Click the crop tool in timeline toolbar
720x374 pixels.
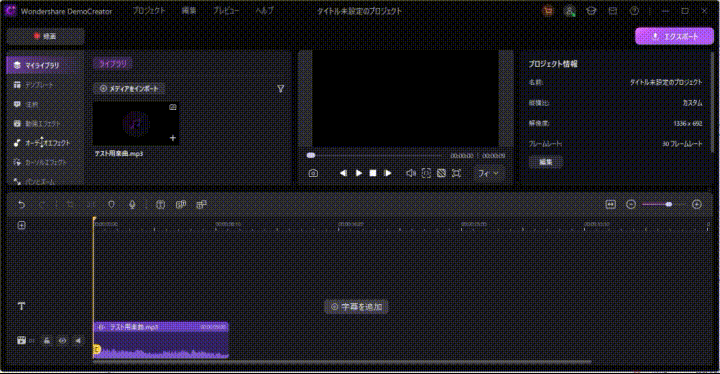(x=70, y=204)
